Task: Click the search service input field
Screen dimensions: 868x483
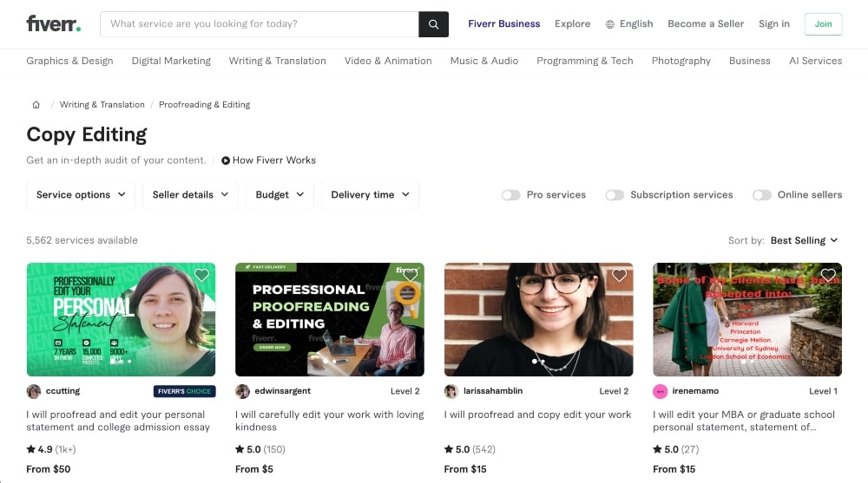Action: [259, 24]
